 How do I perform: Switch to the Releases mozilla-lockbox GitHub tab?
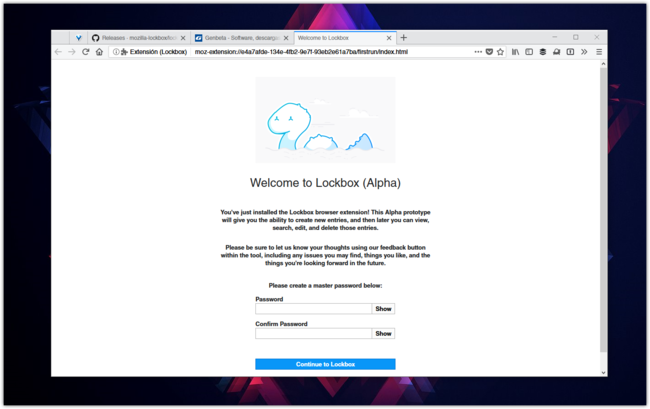click(x=139, y=38)
